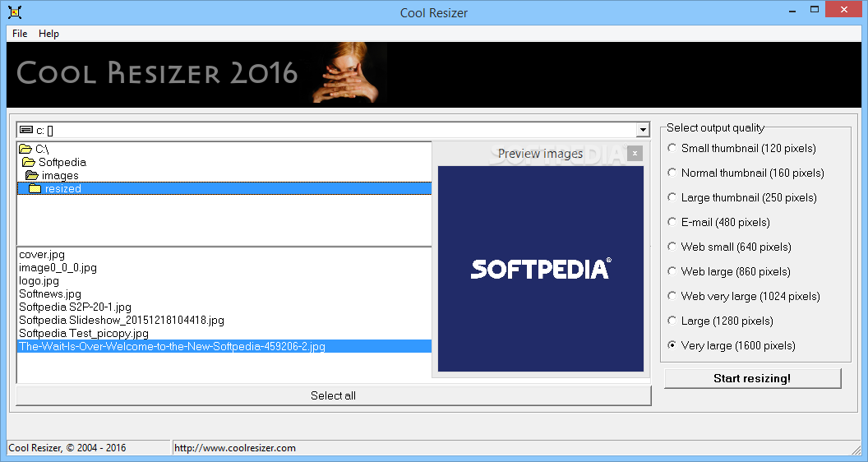
Task: Click the http://www.coolresizer.com status bar text
Action: [x=235, y=447]
